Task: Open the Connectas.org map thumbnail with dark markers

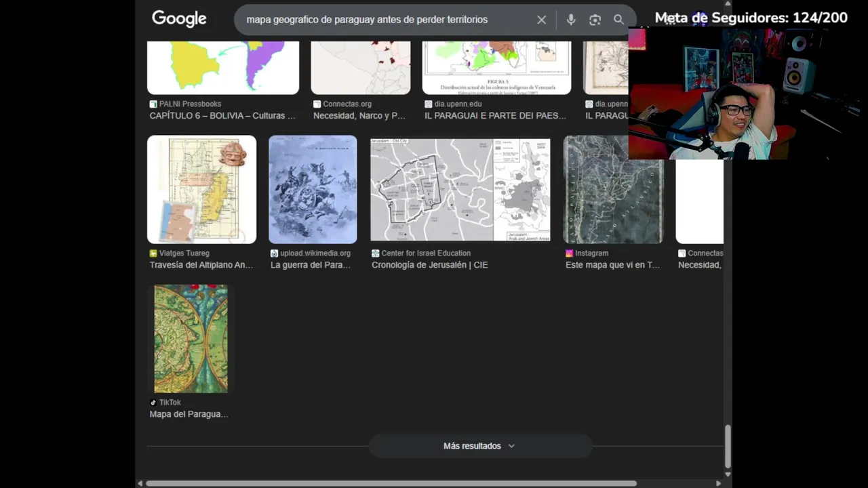Action: click(361, 67)
